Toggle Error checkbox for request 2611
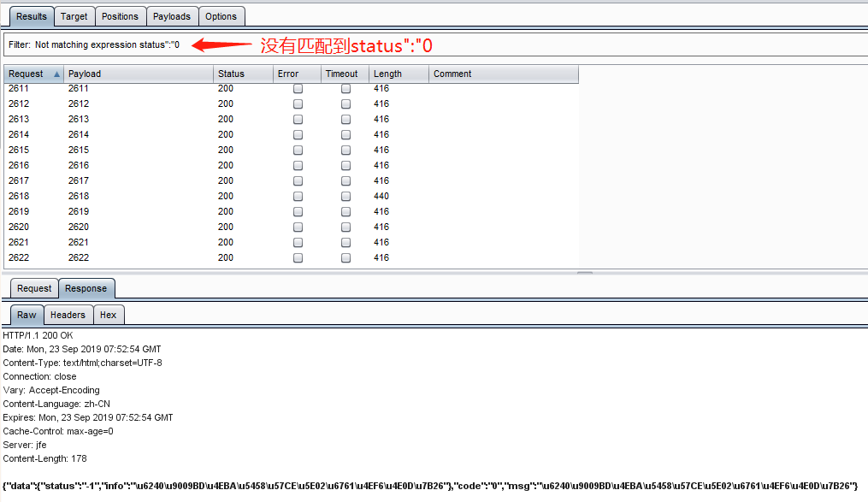 [298, 89]
